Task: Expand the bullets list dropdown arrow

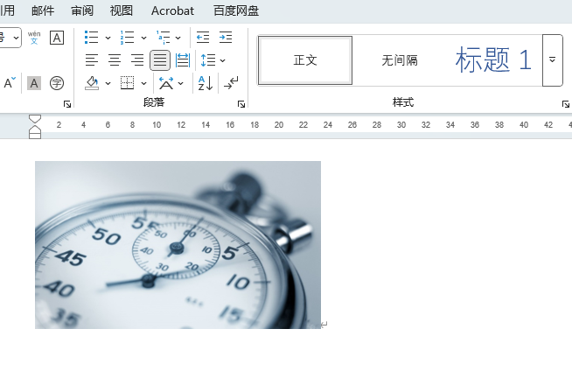Action: [x=108, y=38]
